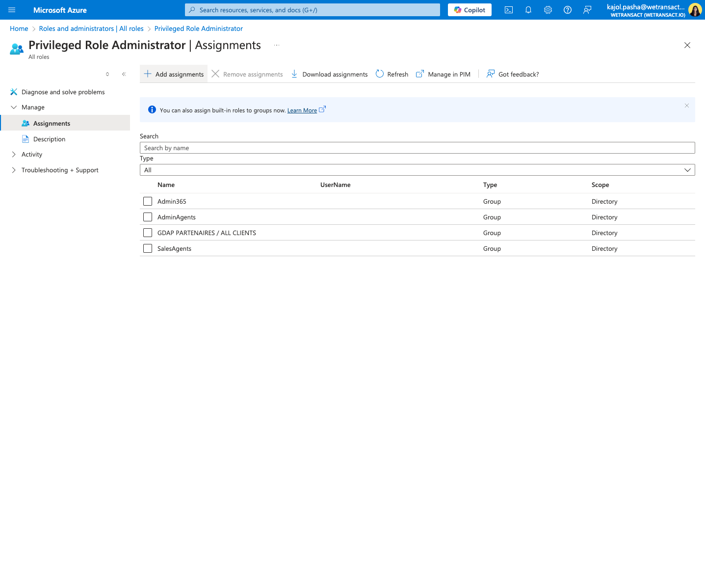This screenshot has width=705, height=588.
Task: Go to the Home breadcrumb
Action: (19, 28)
